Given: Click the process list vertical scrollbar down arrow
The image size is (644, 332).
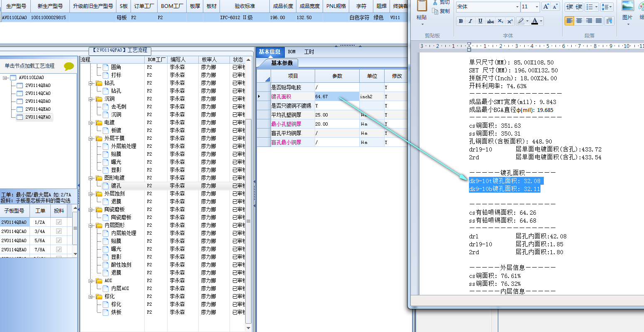Looking at the screenshot, I should (249, 328).
